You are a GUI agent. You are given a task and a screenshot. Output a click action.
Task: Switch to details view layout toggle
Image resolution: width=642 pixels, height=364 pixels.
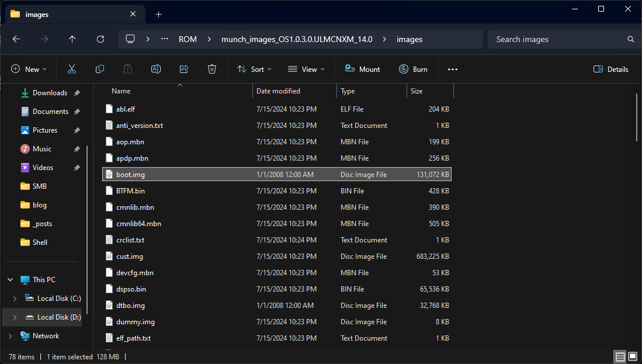pyautogui.click(x=619, y=356)
